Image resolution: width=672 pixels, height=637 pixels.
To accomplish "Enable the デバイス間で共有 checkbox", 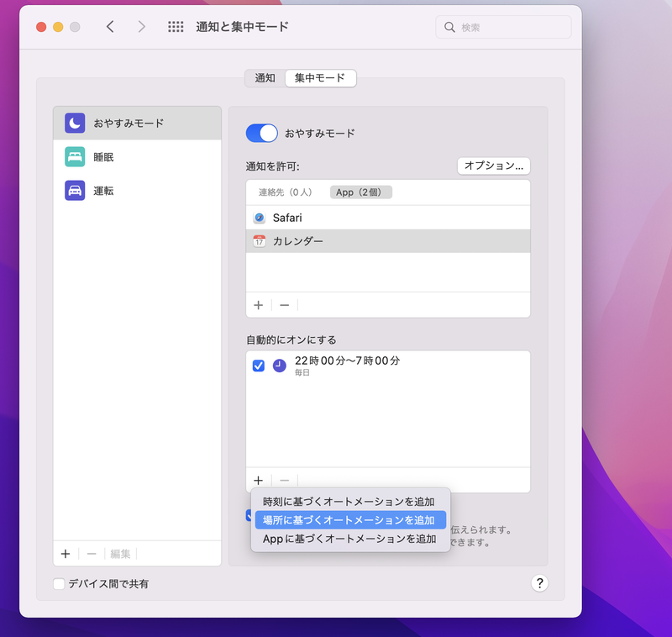I will click(x=58, y=583).
